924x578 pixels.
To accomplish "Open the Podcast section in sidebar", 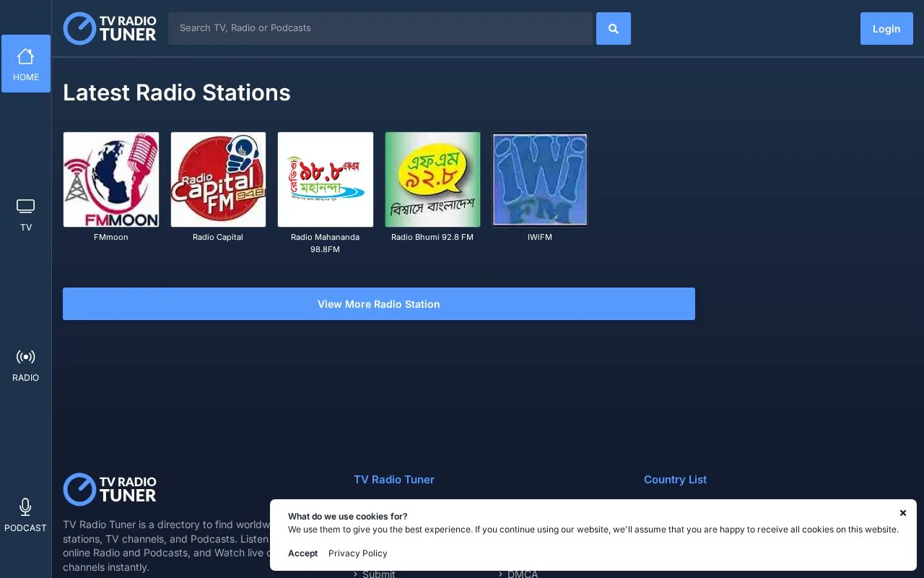I will click(x=26, y=514).
